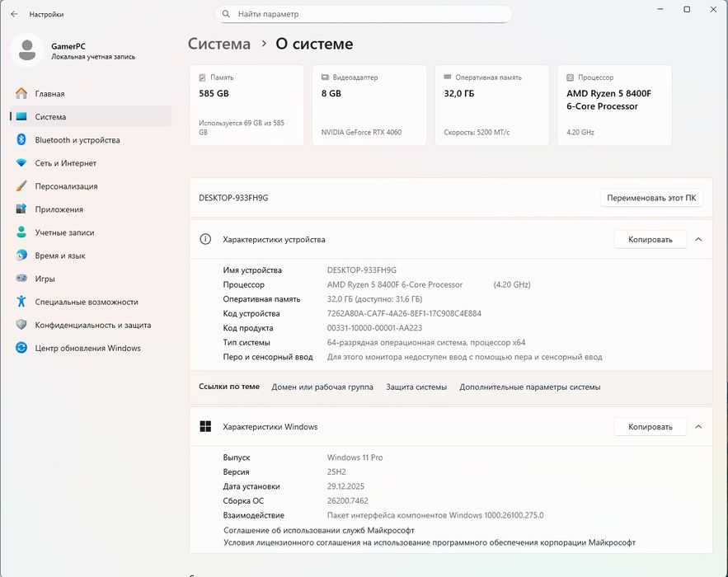The image size is (728, 577).
Task: Click the Приложения apps icon
Action: point(21,209)
